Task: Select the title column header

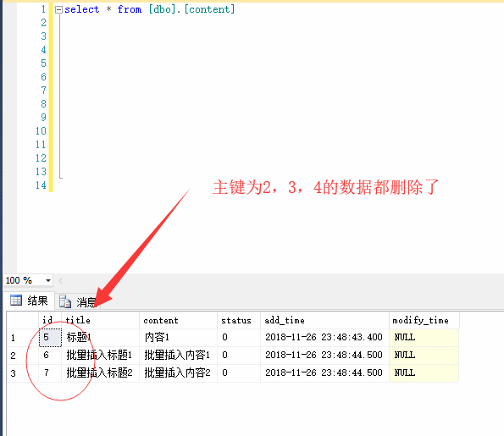Action: pos(100,320)
